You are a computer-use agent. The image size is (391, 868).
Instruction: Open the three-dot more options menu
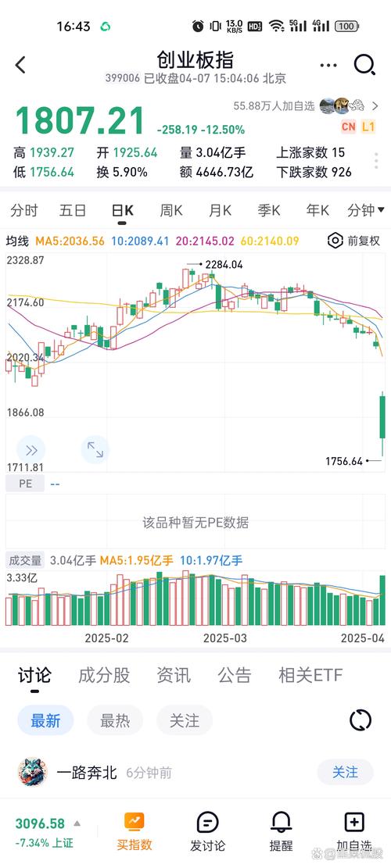[x=328, y=66]
